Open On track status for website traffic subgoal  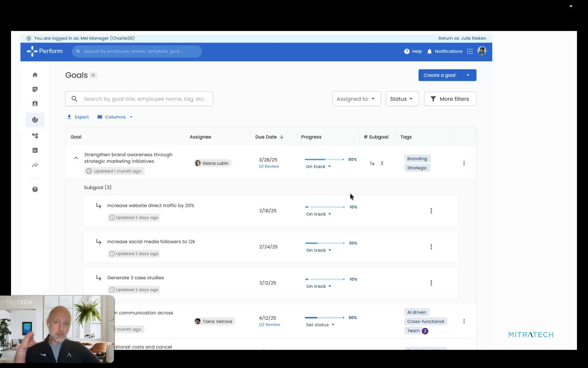319,214
